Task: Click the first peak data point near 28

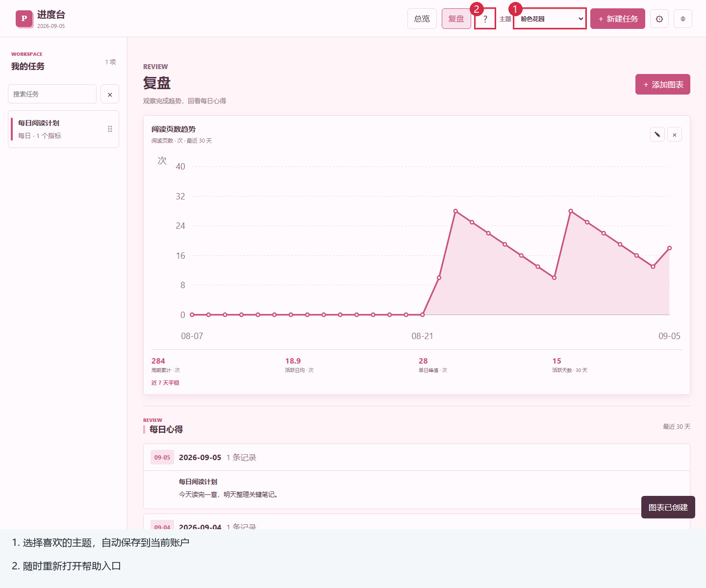Action: pos(455,211)
